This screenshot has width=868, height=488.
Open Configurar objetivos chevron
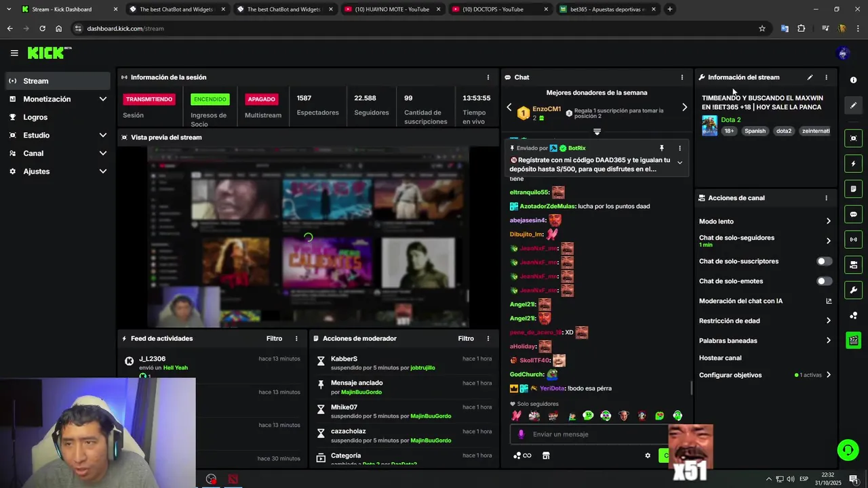(x=828, y=375)
